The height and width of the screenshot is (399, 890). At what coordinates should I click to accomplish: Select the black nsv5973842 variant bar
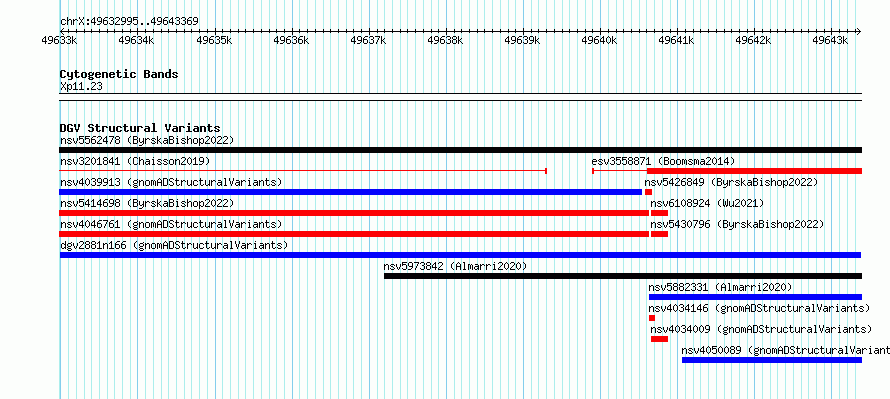(623, 276)
